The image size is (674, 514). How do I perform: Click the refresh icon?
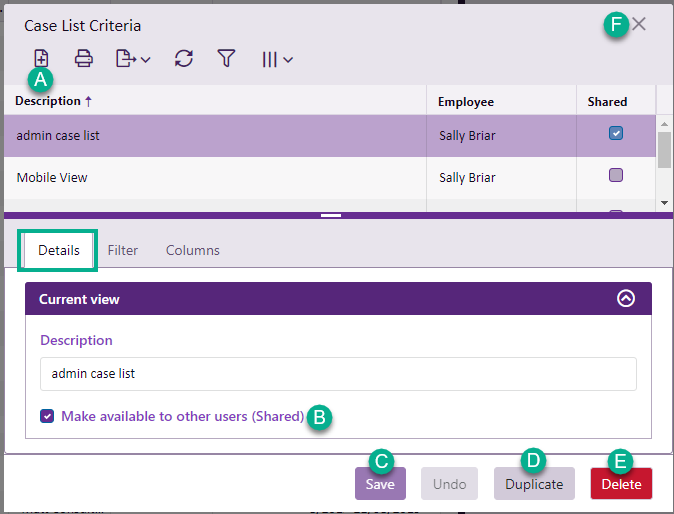pyautogui.click(x=183, y=59)
